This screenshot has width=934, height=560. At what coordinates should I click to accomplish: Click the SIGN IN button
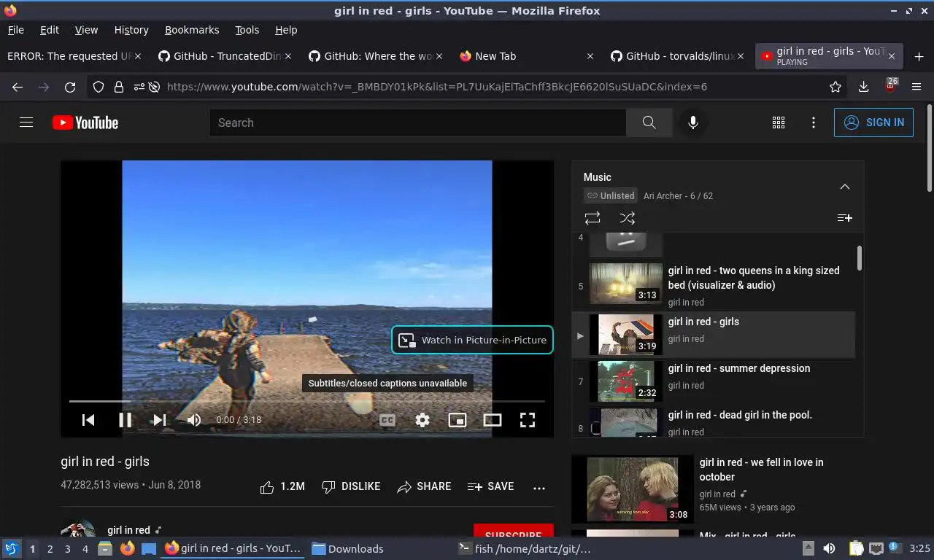[873, 122]
